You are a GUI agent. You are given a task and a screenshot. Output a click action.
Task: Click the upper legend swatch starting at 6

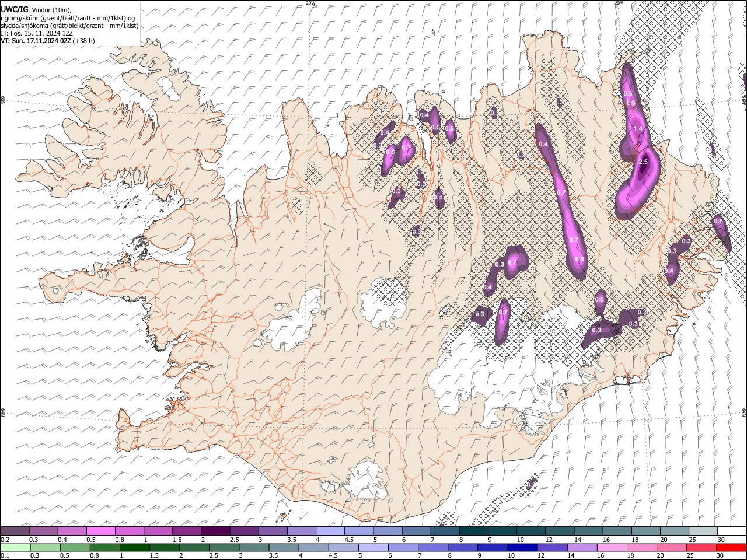click(x=416, y=531)
